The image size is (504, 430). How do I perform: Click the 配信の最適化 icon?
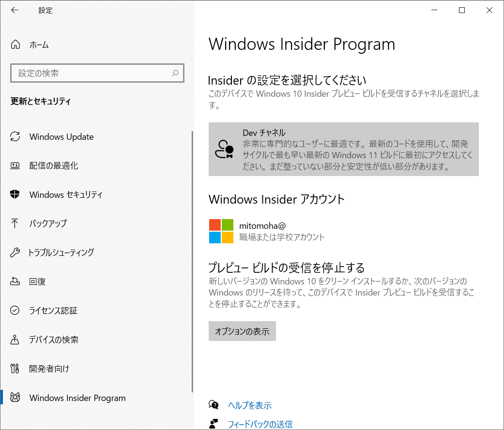click(x=15, y=166)
